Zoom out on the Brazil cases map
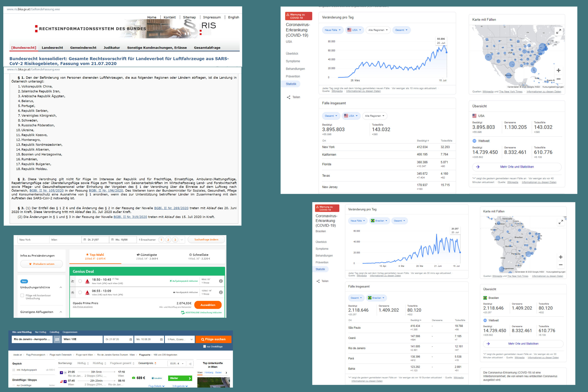Screen dimensions: 588x392 561,265
